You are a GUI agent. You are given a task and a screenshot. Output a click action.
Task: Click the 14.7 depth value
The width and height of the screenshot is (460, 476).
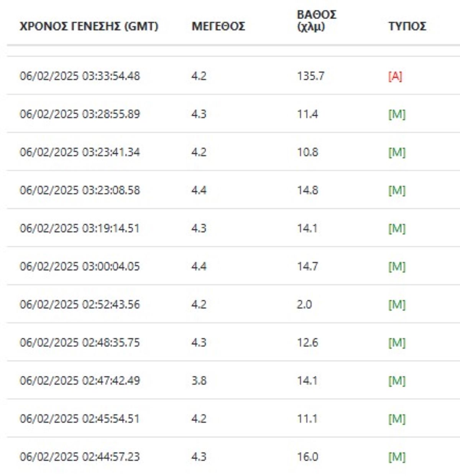pyautogui.click(x=307, y=267)
